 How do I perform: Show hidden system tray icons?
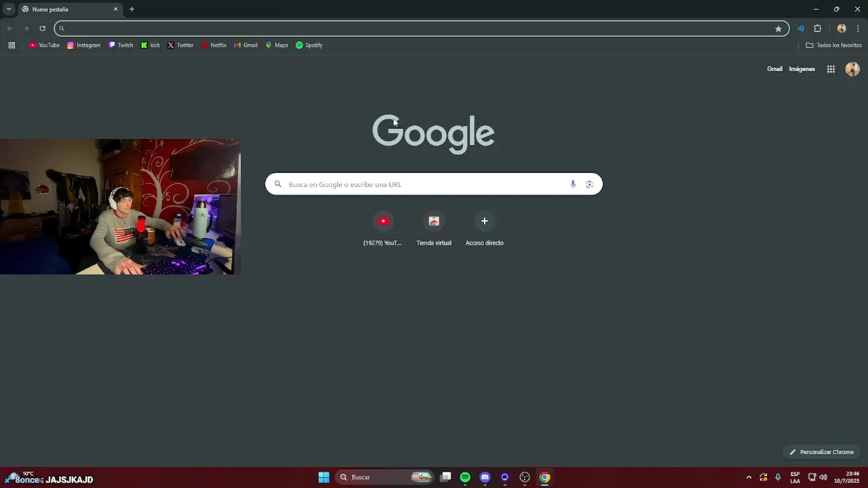(x=749, y=477)
